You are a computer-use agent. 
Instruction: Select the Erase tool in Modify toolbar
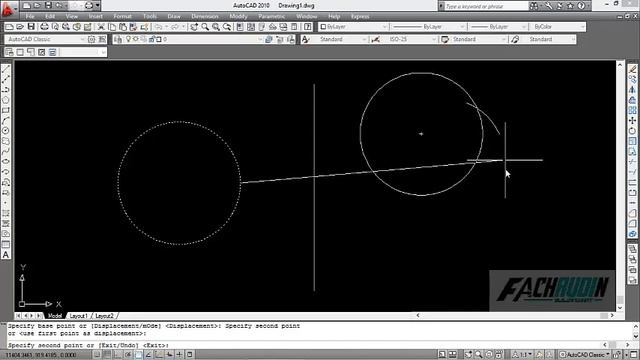point(632,69)
